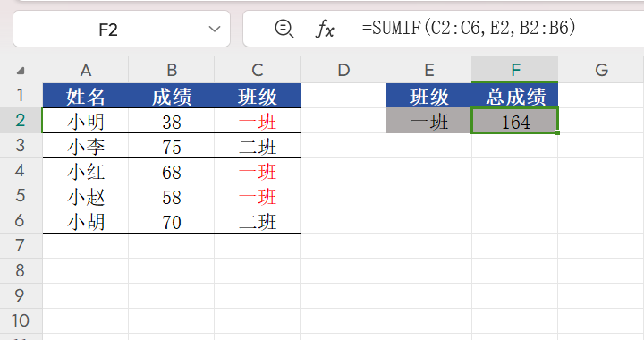Select the score cell 38

coord(171,121)
